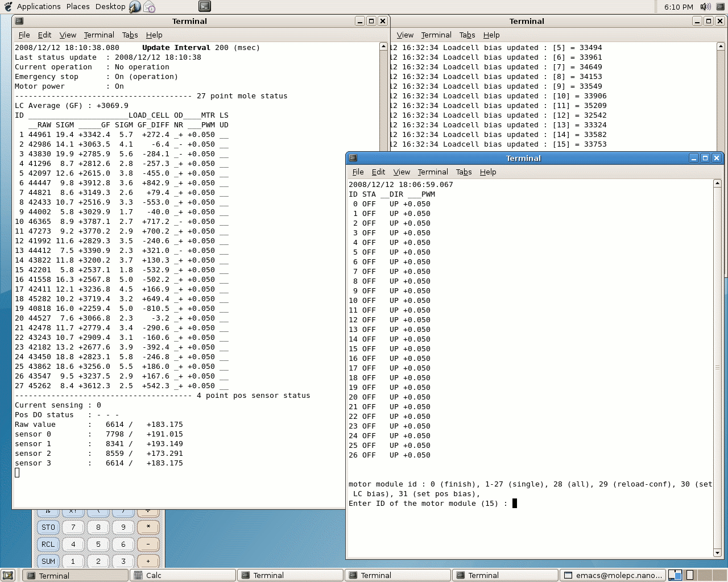The image size is (728, 582).
Task: Select emacs@molepc.nano taskbar entry
Action: [613, 575]
